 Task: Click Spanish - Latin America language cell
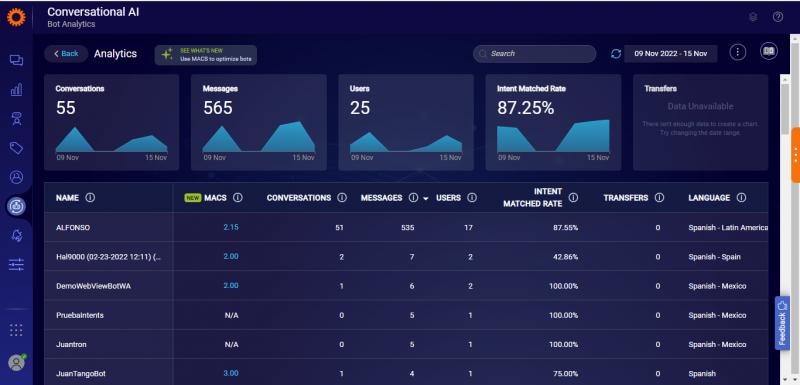728,227
